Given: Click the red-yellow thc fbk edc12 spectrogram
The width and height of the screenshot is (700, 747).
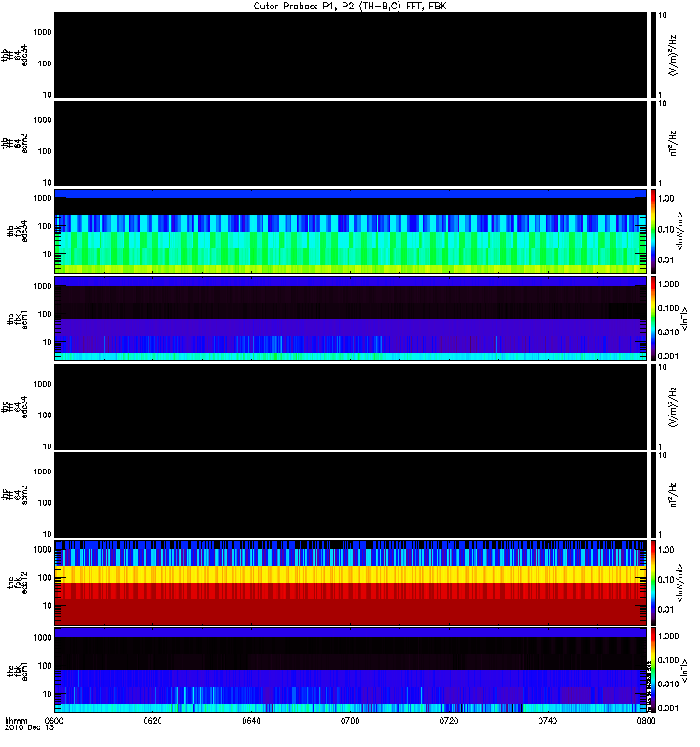Looking at the screenshot, I should click(x=350, y=582).
